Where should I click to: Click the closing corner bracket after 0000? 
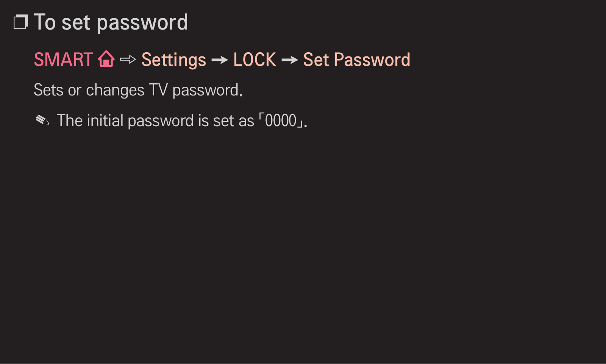pos(300,124)
